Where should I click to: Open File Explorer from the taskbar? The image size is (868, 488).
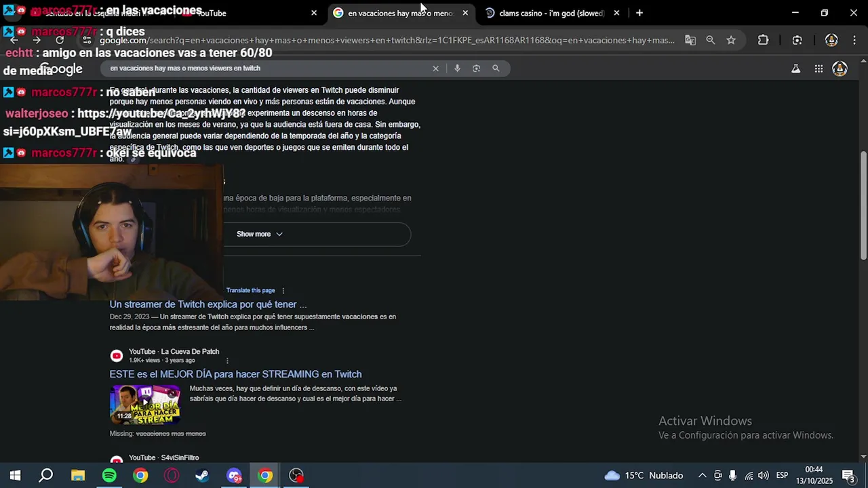(x=78, y=476)
